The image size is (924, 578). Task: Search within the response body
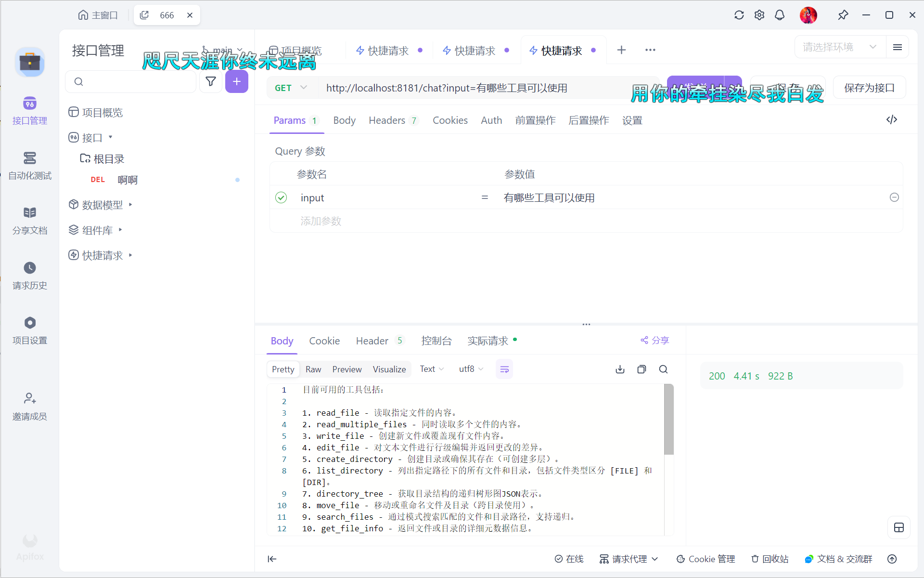point(663,369)
